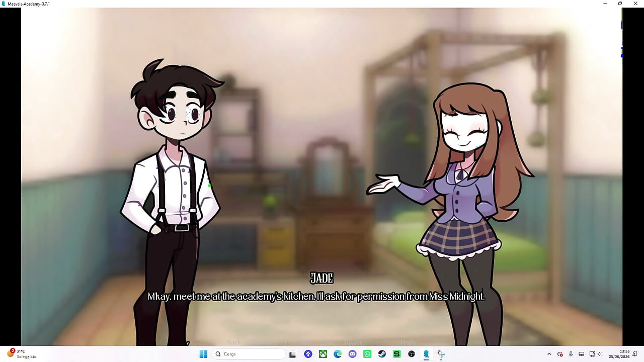Close the Maeve's Academy window
The width and height of the screenshot is (644, 362).
pyautogui.click(x=635, y=4)
